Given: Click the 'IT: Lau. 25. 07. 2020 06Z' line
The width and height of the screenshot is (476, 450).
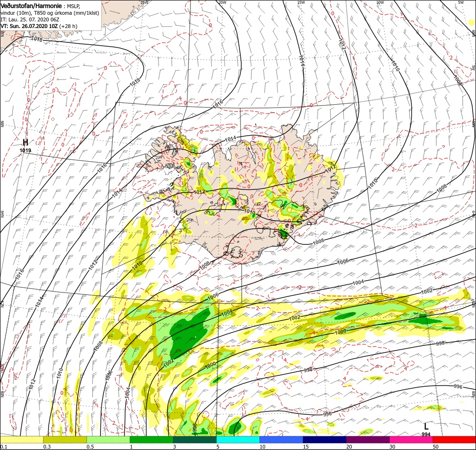Looking at the screenshot, I should (x=30, y=20).
